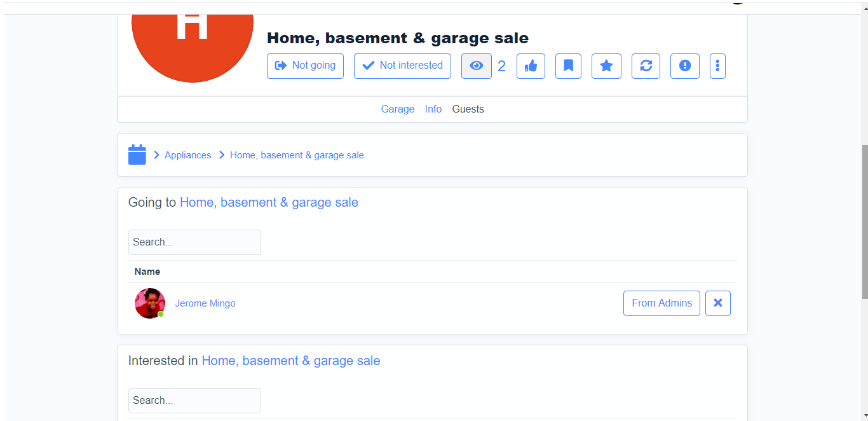Toggle the eye watch button
Viewport: 868px width, 421px height.
click(x=476, y=66)
